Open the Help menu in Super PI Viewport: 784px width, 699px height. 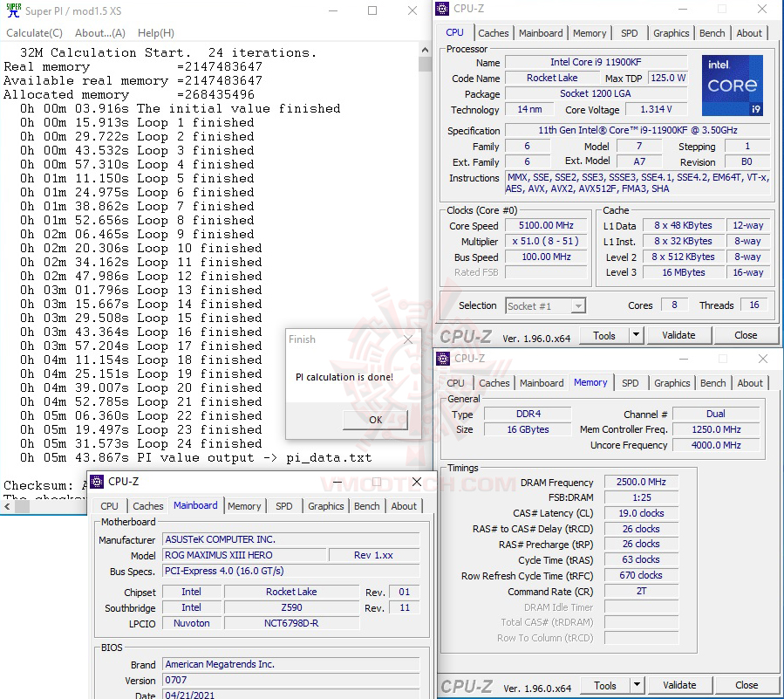coord(154,32)
